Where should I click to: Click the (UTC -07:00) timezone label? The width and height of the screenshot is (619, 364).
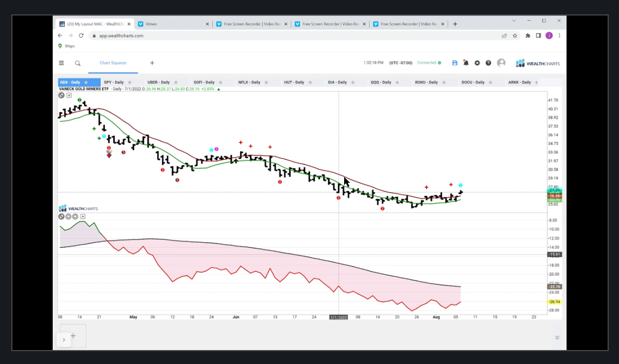click(x=400, y=62)
